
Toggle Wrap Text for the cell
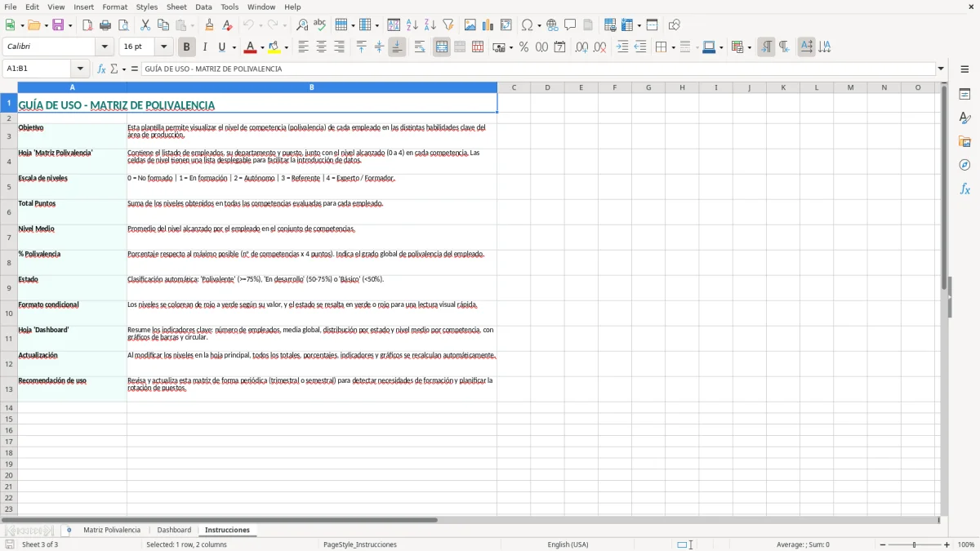coord(420,47)
